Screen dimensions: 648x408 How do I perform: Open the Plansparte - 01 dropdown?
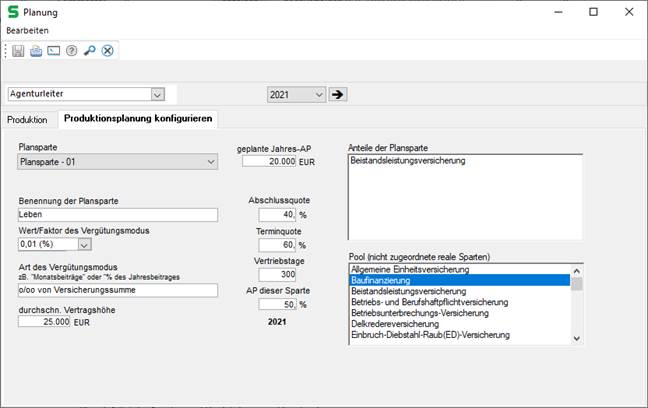[209, 161]
